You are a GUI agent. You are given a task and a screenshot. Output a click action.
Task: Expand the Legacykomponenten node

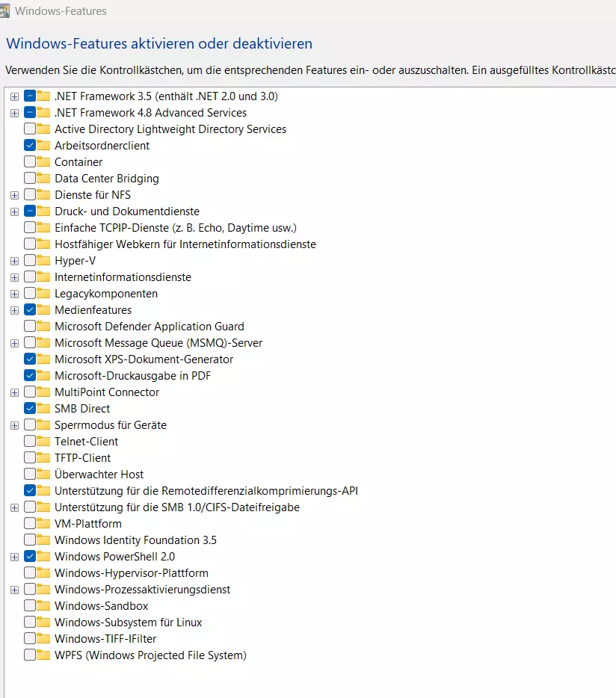[14, 294]
